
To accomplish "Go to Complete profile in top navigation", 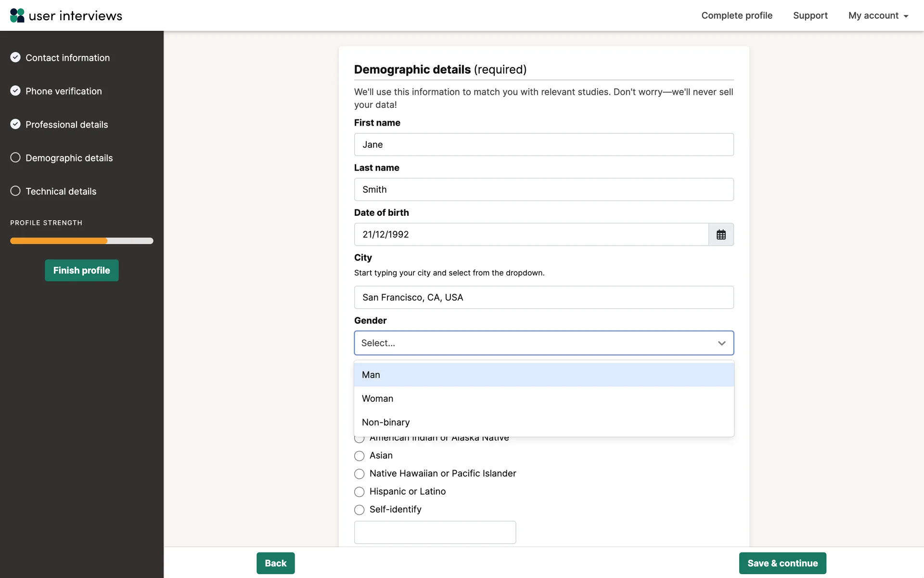I will tap(736, 15).
